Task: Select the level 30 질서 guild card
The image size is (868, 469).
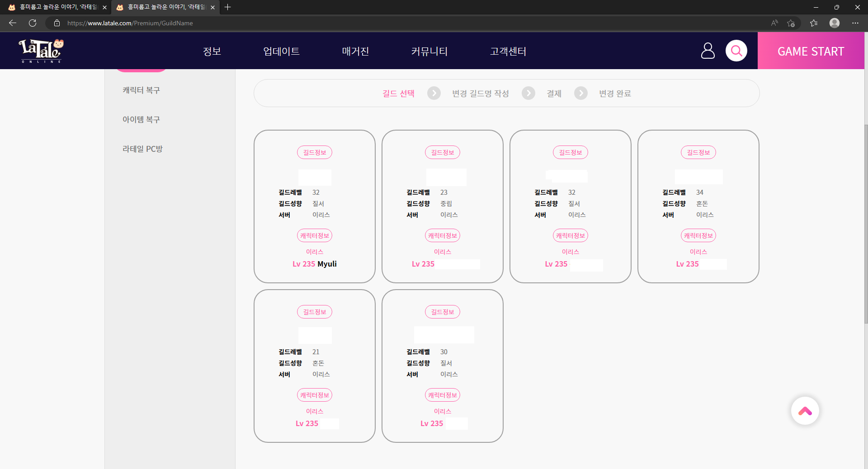Action: click(x=443, y=366)
